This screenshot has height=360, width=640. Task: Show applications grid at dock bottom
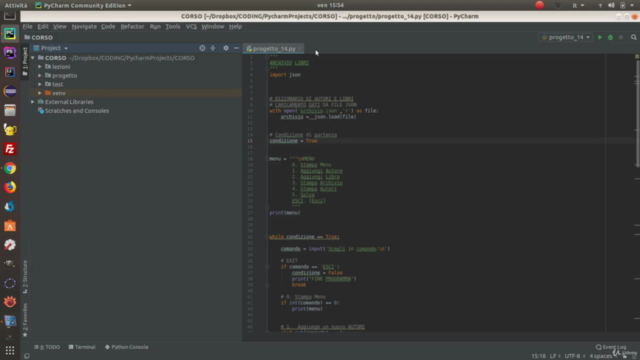[10, 351]
